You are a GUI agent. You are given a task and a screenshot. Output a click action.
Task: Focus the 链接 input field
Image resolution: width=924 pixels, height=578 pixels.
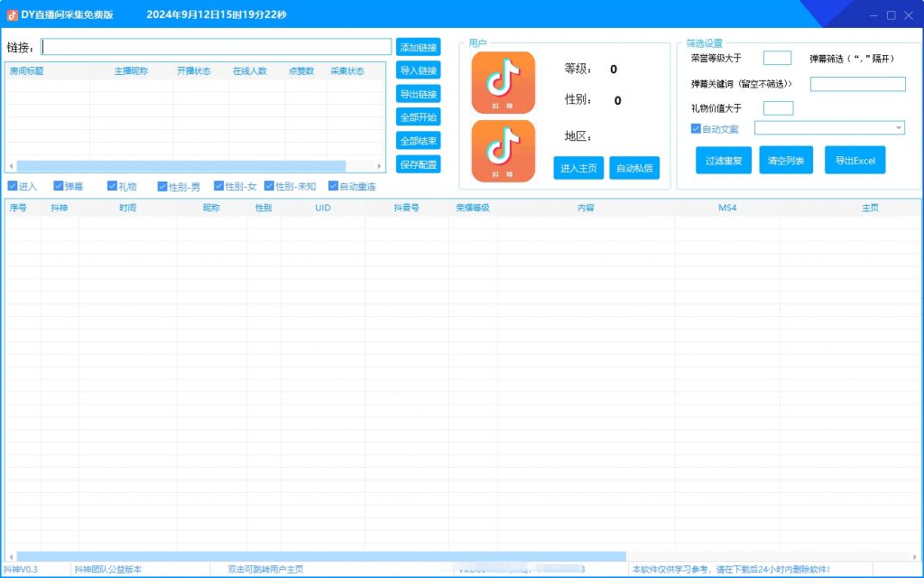[x=217, y=47]
